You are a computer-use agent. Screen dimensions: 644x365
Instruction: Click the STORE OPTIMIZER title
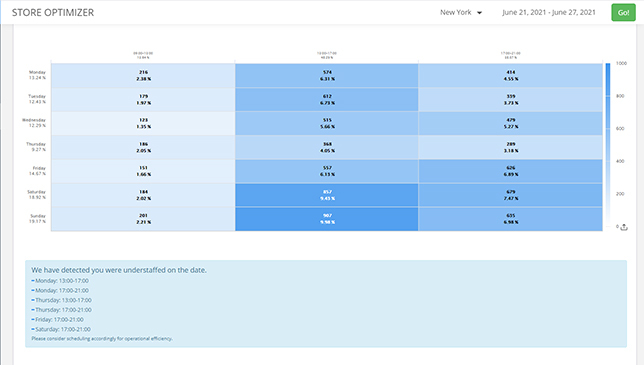pyautogui.click(x=53, y=13)
